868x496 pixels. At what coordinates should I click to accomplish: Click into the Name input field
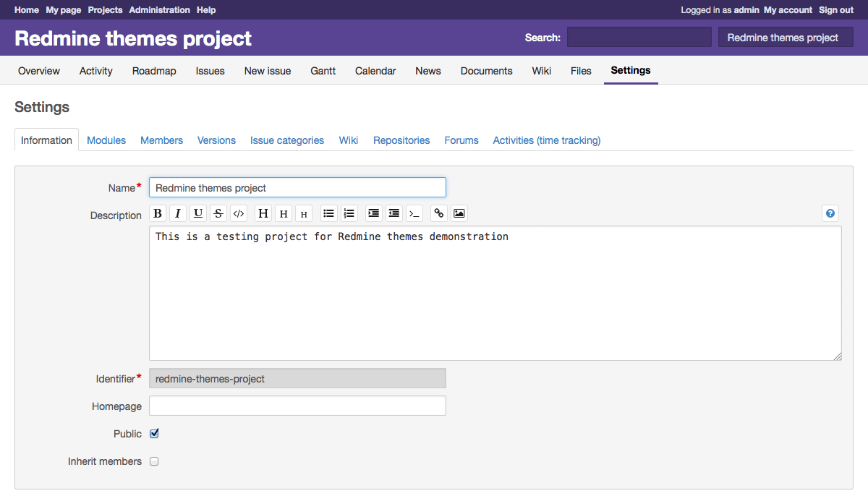coord(297,187)
